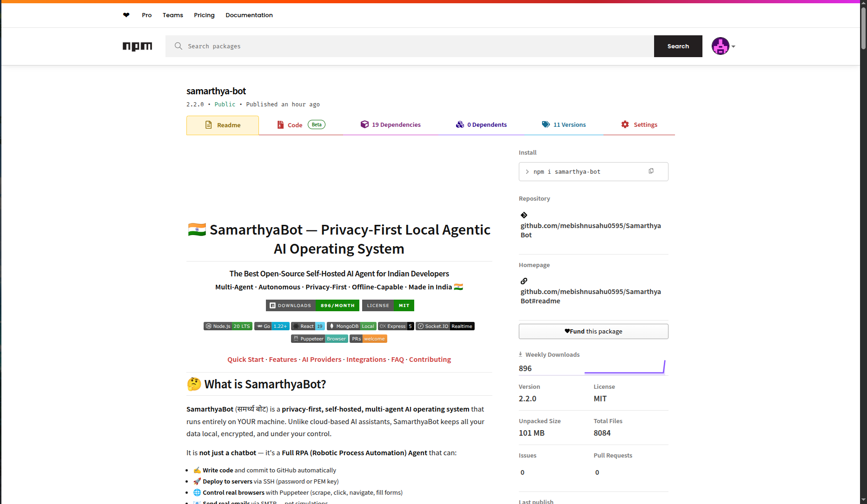
Task: Click the download icon beside Weekly Downloads
Action: point(522,354)
